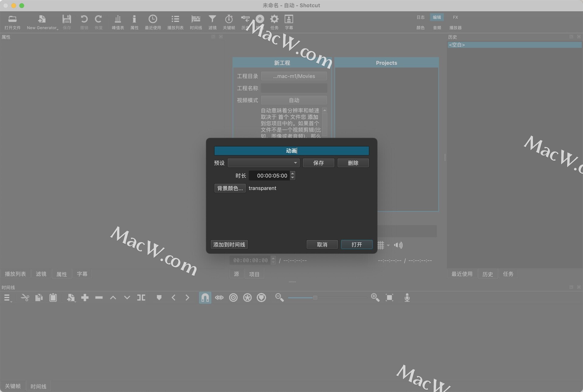Click the Background Color (背景颜色...) button
Screen dimensions: 583x392
click(x=230, y=188)
